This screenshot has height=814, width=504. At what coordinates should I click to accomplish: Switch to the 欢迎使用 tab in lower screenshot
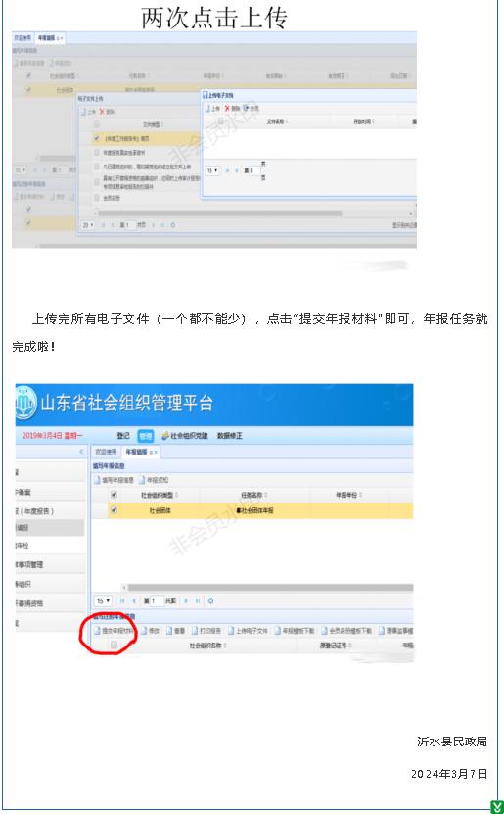[106, 452]
